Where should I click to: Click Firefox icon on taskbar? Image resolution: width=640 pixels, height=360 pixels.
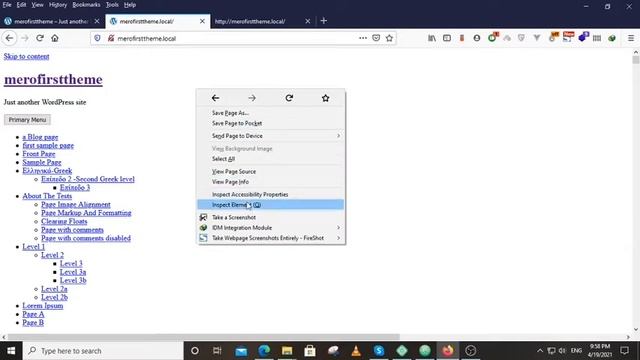(x=448, y=351)
